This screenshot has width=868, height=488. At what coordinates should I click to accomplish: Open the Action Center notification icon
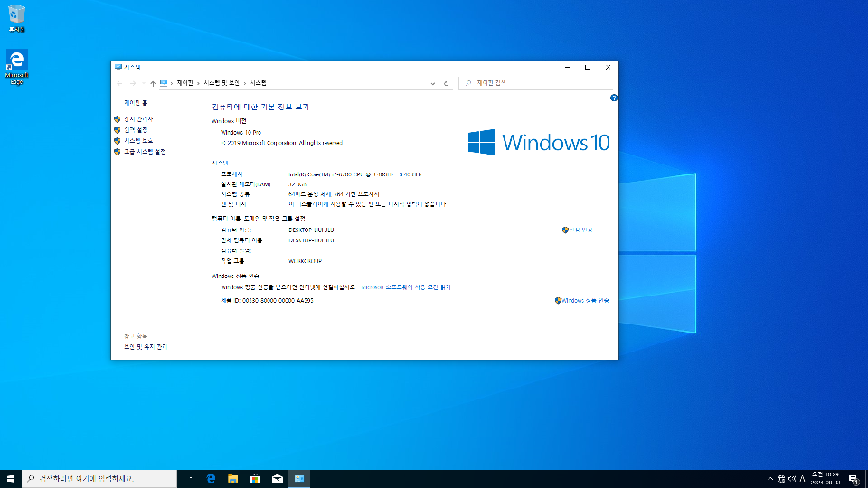click(854, 479)
